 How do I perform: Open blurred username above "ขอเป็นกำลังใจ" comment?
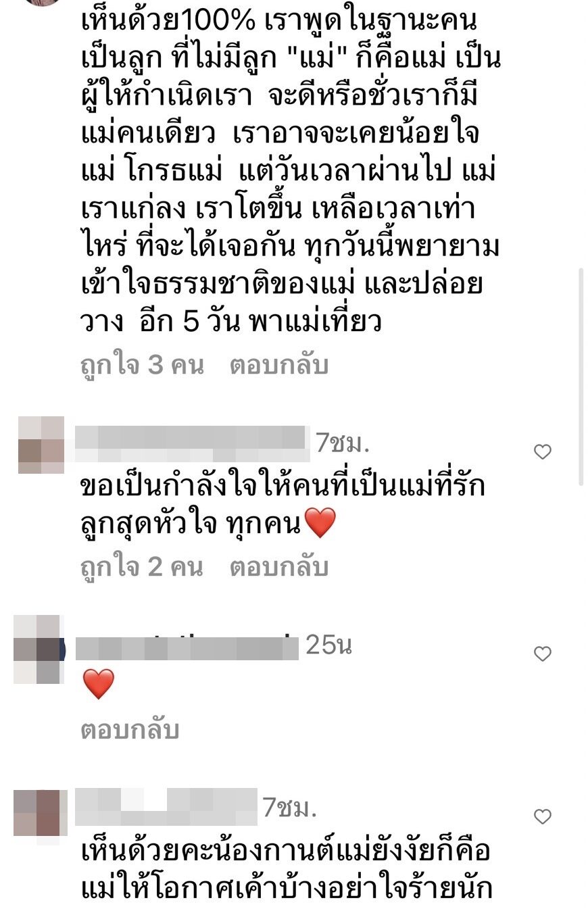pos(192,438)
